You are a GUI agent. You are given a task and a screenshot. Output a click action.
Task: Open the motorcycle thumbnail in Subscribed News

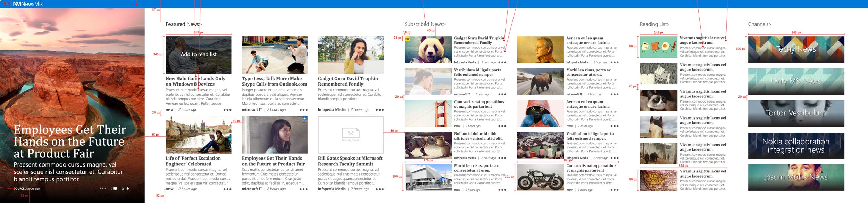pyautogui.click(x=540, y=177)
